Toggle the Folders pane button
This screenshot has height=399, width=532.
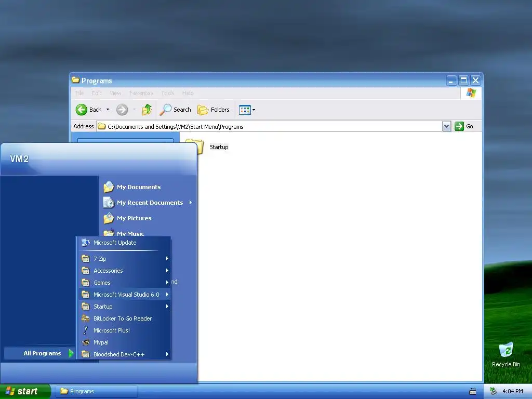(214, 110)
